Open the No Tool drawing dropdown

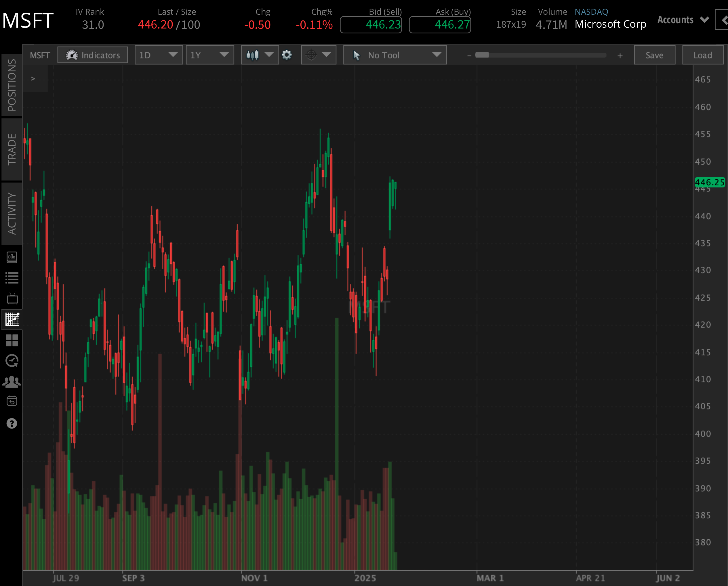point(395,55)
